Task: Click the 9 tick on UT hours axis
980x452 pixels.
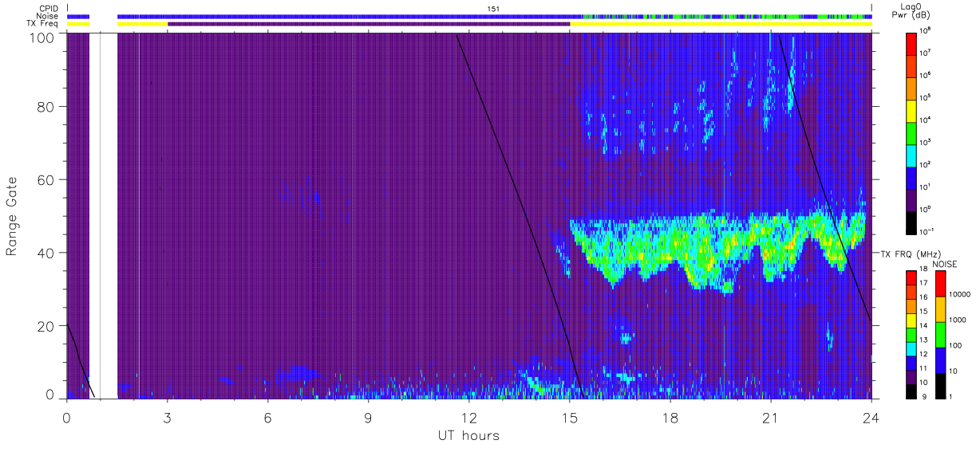Action: [369, 417]
